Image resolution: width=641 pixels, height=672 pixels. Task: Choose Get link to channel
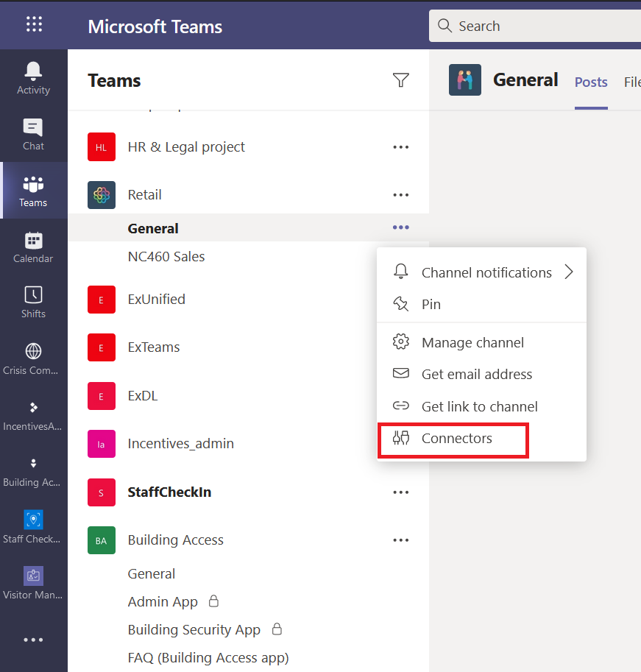click(x=480, y=406)
